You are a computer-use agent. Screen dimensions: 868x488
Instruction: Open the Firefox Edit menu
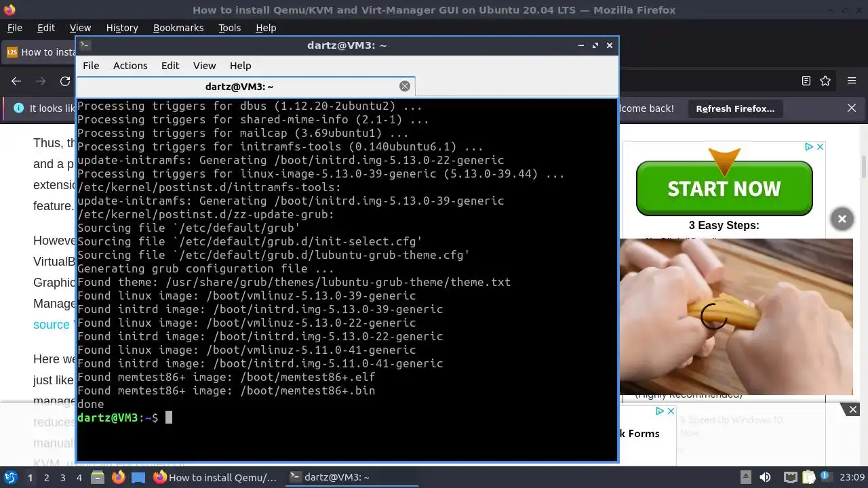(x=46, y=28)
